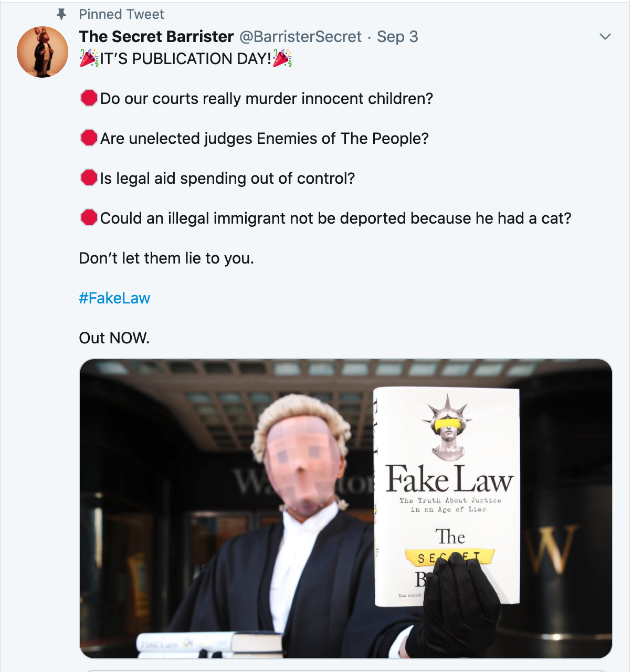Click the 'Don't let them lie to you' line
This screenshot has width=632, height=672.
(x=166, y=258)
